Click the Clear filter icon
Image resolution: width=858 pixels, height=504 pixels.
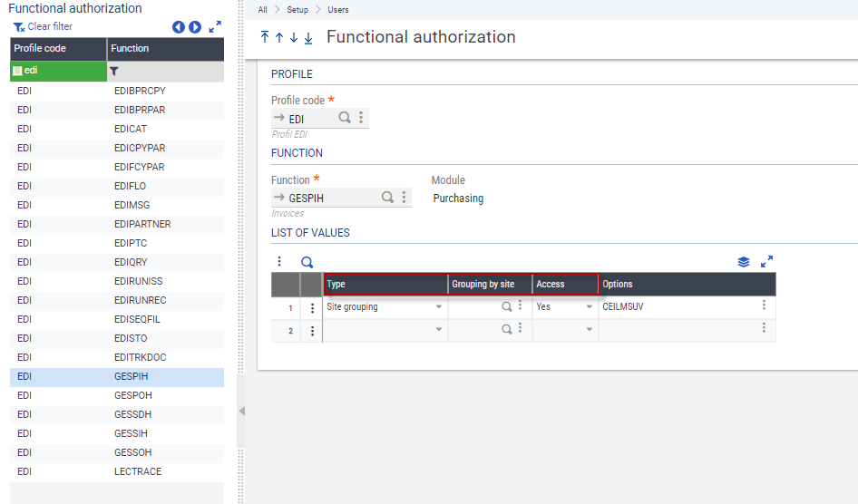19,27
